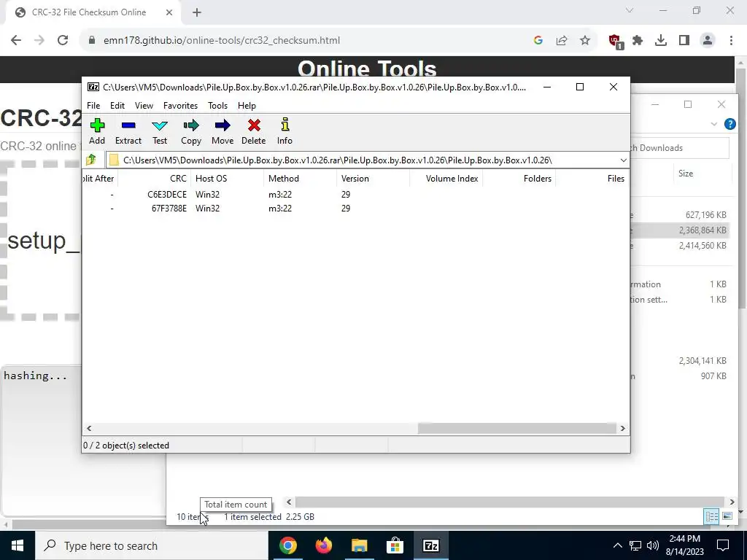This screenshot has width=747, height=560.
Task: Close the CRC-32 File Checksum browser tab
Action: (x=169, y=12)
